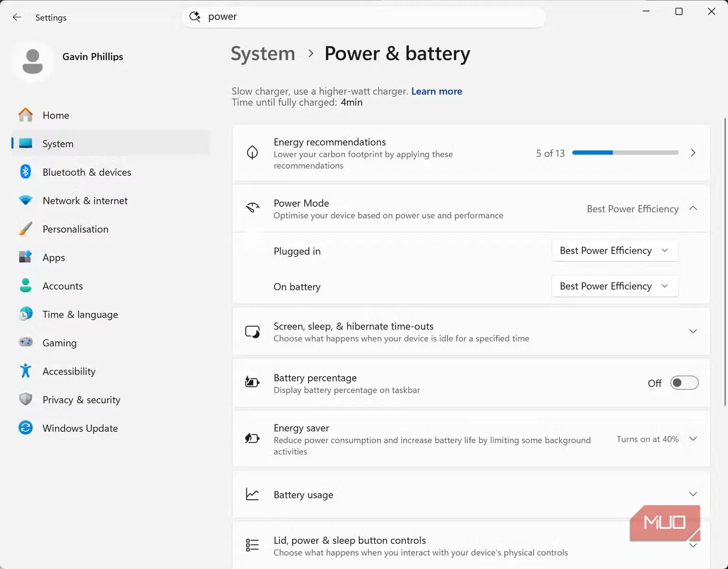Screen dimensions: 728x569
Task: Click the 'Power Mode' title
Action: pos(301,203)
